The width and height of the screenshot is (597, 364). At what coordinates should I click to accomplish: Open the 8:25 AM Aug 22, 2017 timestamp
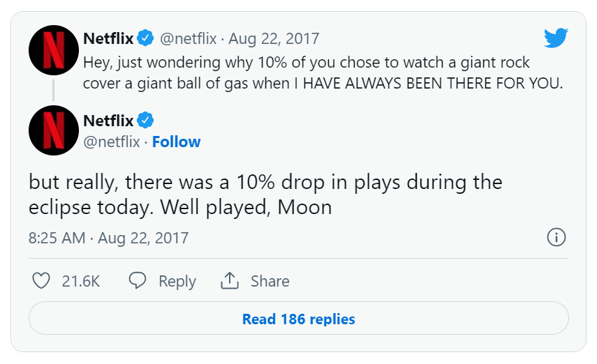pos(108,238)
